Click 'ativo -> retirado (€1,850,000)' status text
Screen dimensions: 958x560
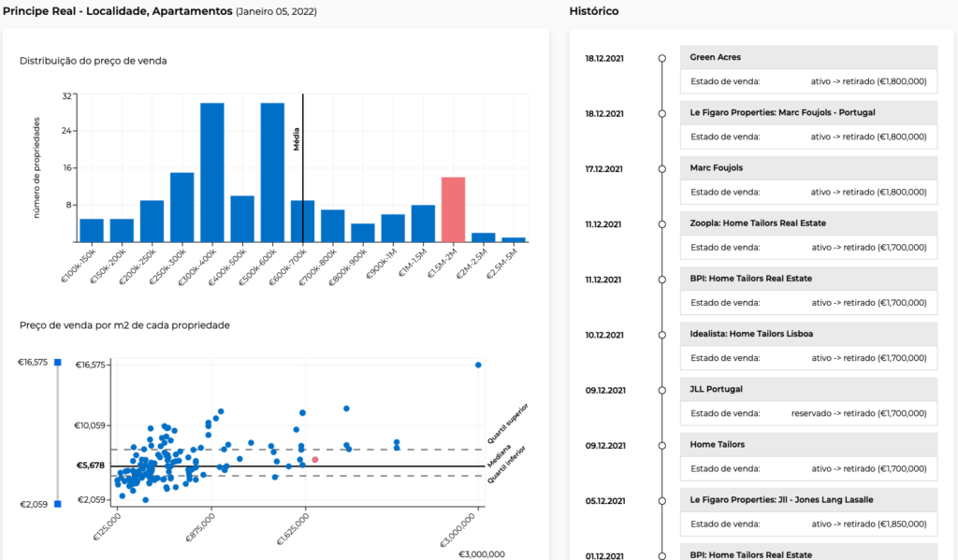coord(869,524)
